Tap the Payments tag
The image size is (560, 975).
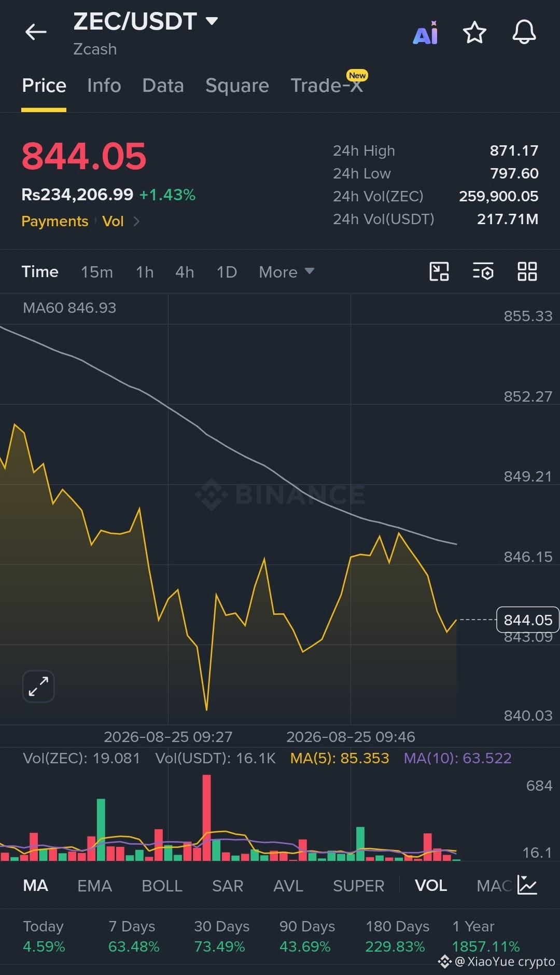(x=55, y=221)
